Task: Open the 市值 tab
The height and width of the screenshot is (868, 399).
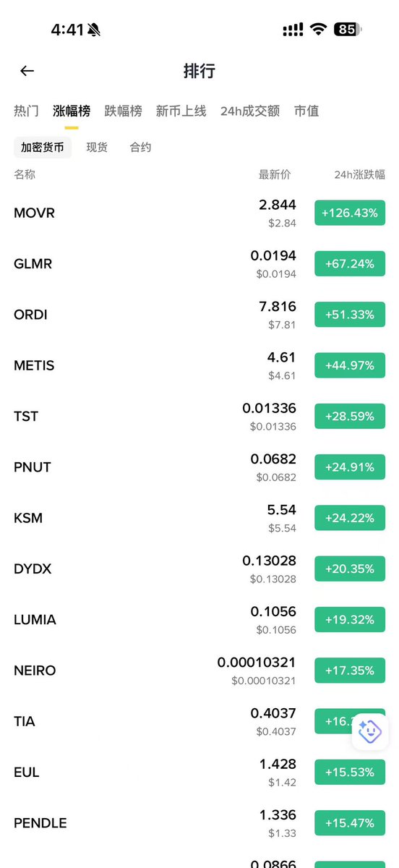Action: pyautogui.click(x=306, y=111)
